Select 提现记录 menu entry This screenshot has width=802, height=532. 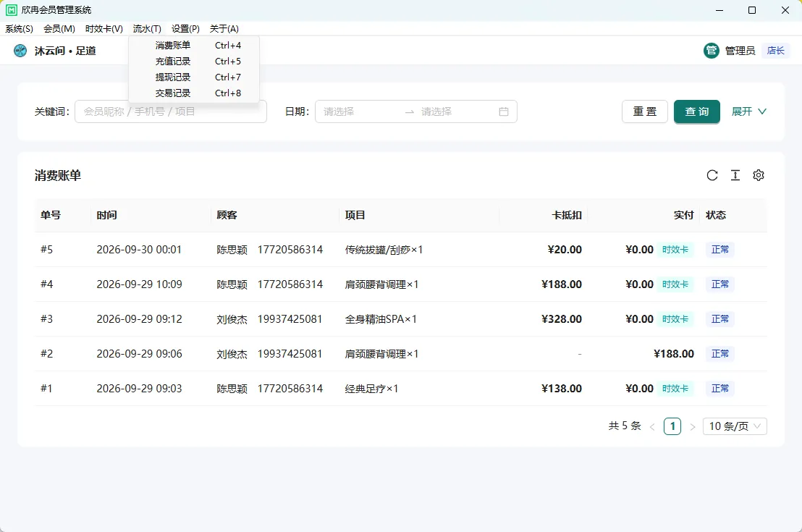(194, 77)
